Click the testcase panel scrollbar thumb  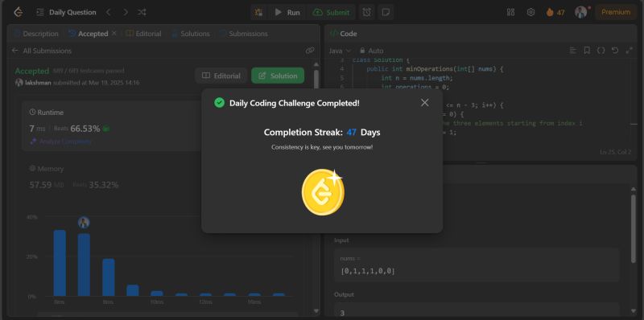click(634, 228)
